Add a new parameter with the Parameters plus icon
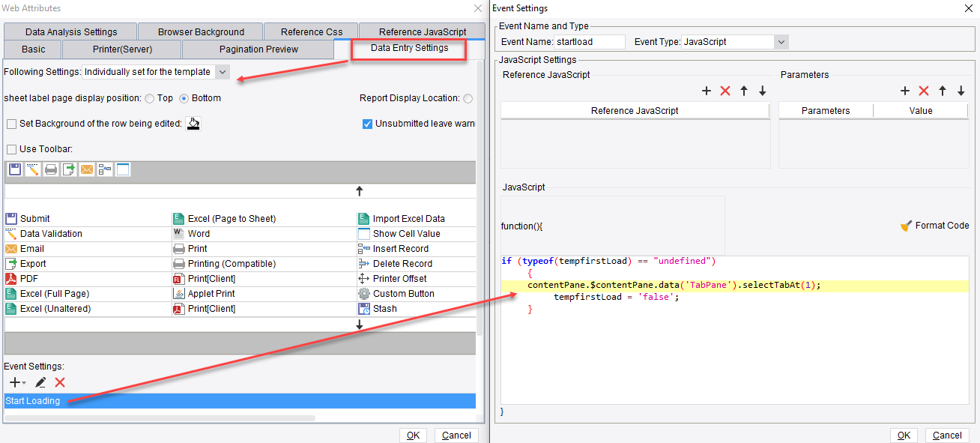Screen dimensions: 980x443 (x=905, y=91)
